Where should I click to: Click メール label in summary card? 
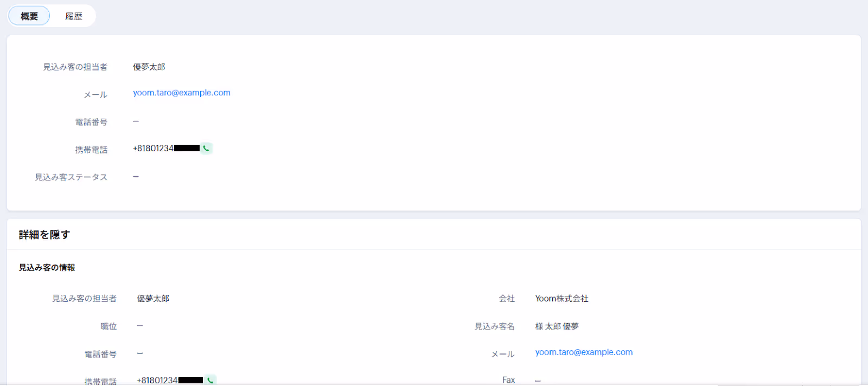(x=95, y=95)
